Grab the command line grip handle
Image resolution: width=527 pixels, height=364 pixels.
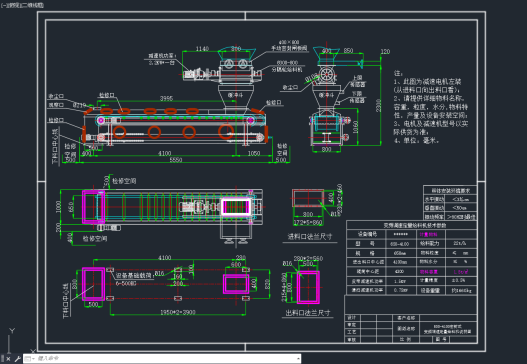coord(3,359)
